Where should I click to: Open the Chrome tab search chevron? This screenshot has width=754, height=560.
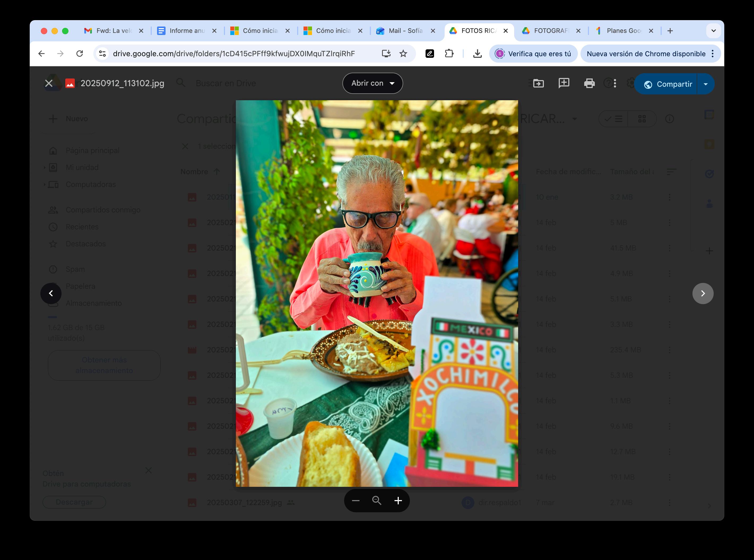coord(713,31)
